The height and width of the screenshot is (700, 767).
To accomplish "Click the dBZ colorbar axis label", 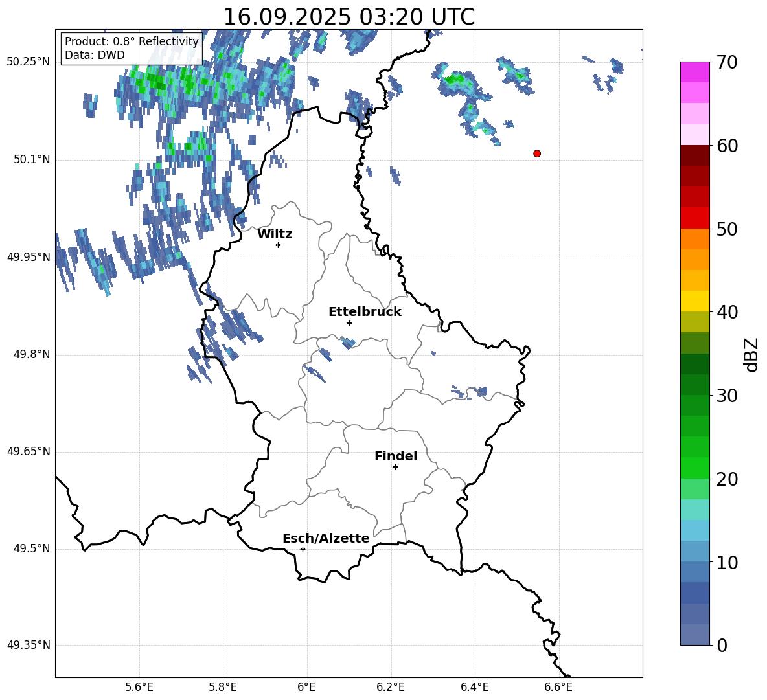I will coord(752,354).
